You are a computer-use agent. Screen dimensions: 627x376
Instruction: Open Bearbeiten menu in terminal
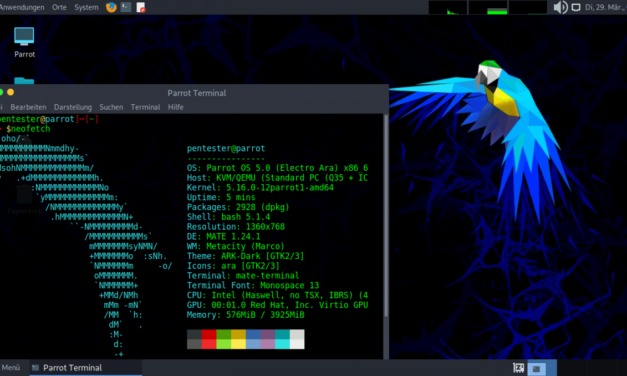(28, 107)
